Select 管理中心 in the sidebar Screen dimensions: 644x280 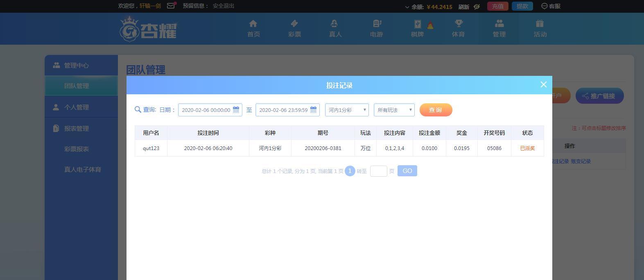[x=81, y=65]
